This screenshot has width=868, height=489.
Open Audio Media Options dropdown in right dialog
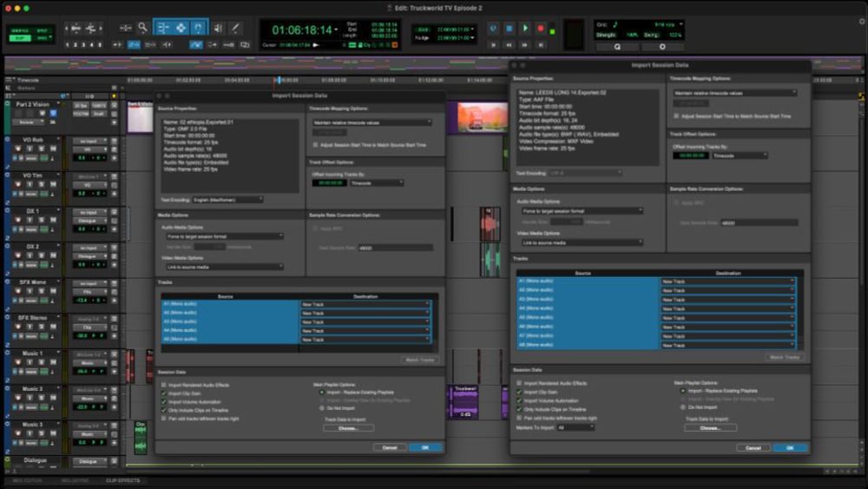[x=582, y=211]
